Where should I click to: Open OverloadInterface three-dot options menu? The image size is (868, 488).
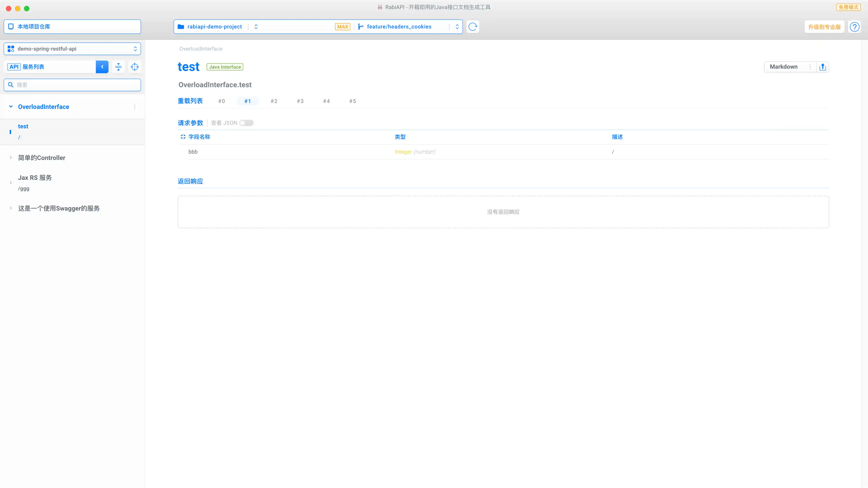tap(135, 107)
